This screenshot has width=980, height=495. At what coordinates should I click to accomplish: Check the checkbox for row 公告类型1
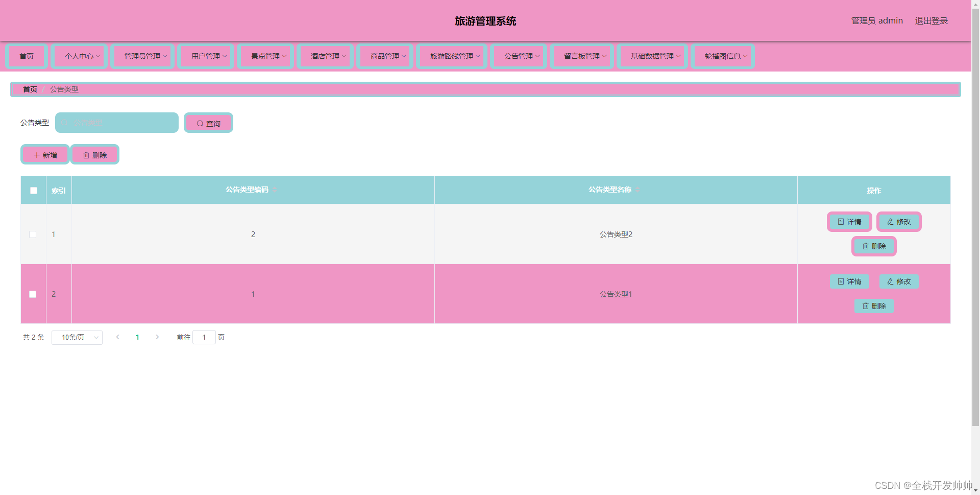33,294
